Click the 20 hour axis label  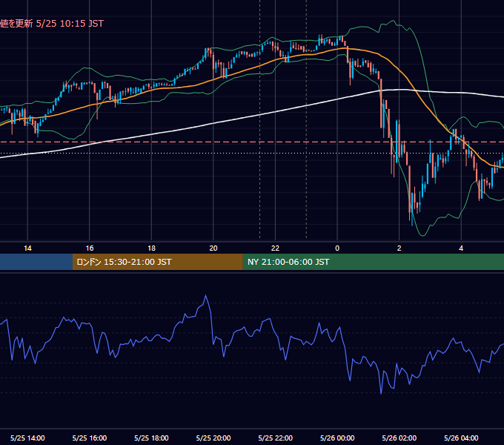213,248
